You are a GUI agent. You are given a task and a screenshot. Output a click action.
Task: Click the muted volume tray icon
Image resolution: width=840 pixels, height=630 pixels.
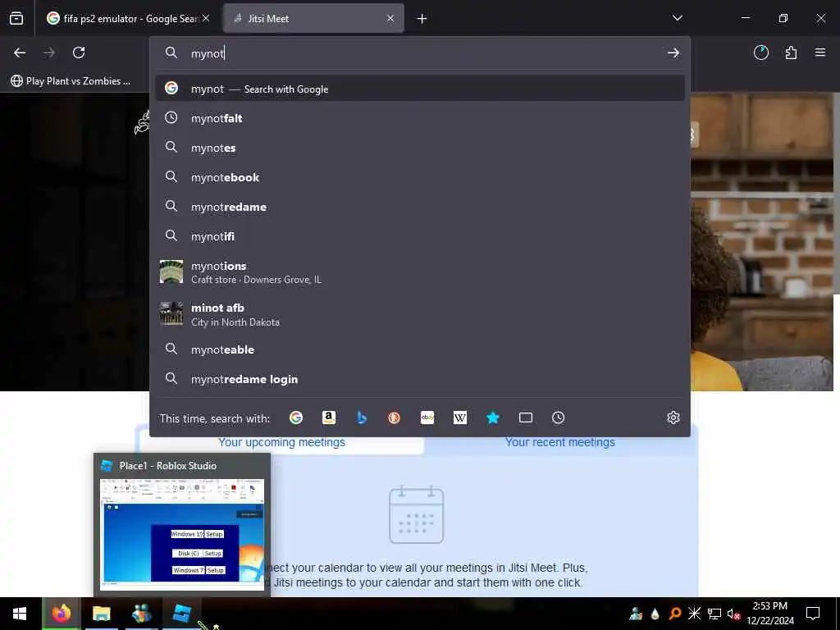(733, 614)
